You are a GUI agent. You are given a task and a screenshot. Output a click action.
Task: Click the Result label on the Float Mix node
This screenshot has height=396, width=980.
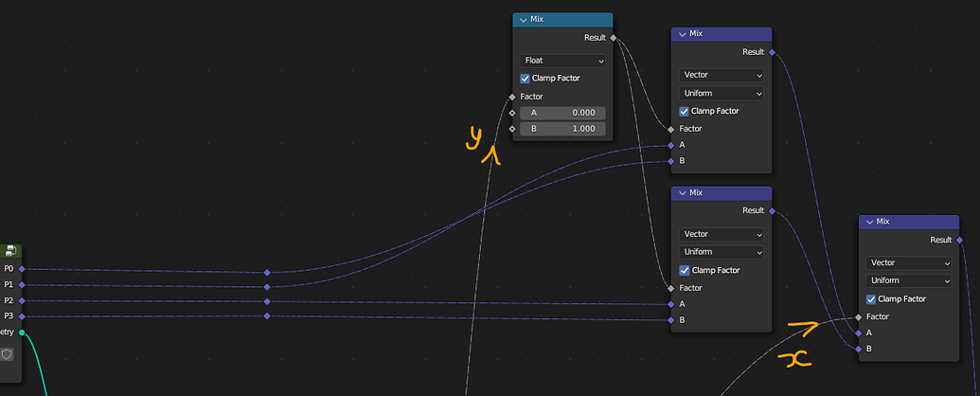pyautogui.click(x=595, y=38)
